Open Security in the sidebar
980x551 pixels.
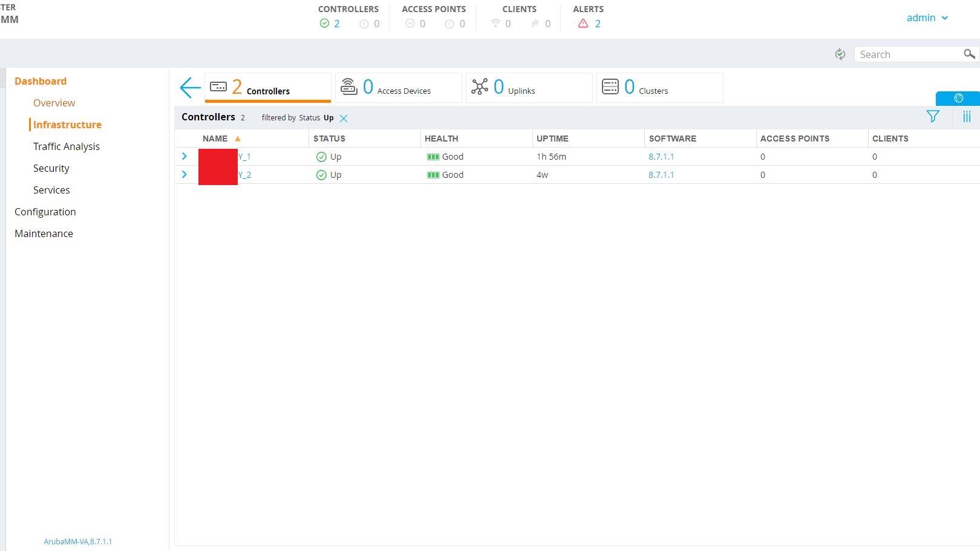click(x=51, y=168)
